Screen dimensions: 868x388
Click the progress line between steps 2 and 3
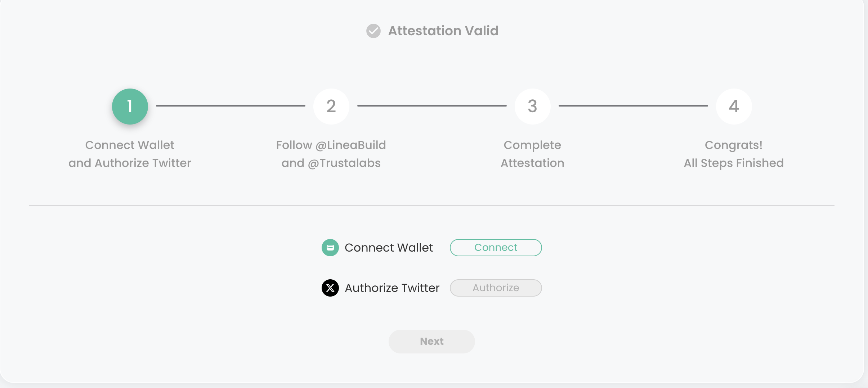tap(432, 106)
